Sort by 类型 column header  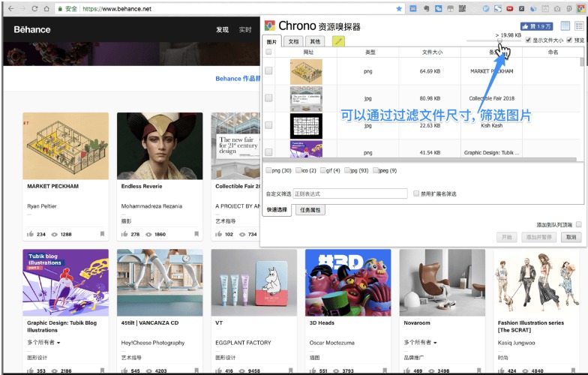click(x=370, y=52)
